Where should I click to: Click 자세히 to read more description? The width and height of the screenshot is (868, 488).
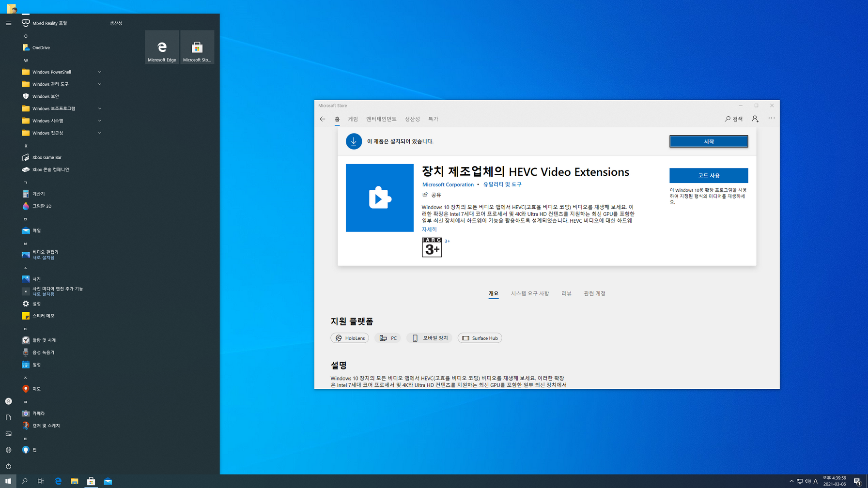pyautogui.click(x=429, y=229)
